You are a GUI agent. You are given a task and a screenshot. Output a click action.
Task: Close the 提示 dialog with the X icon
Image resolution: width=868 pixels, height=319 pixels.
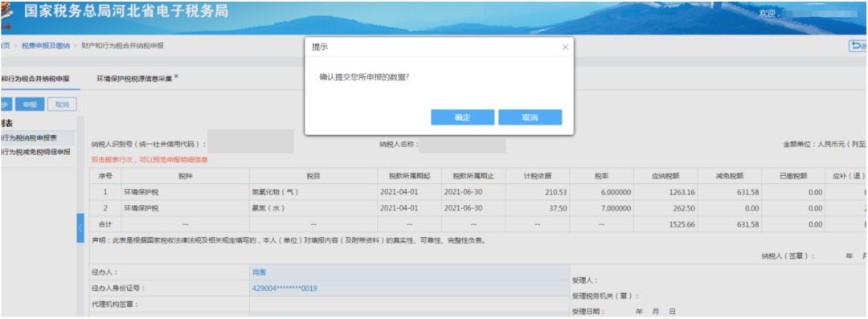(x=565, y=47)
